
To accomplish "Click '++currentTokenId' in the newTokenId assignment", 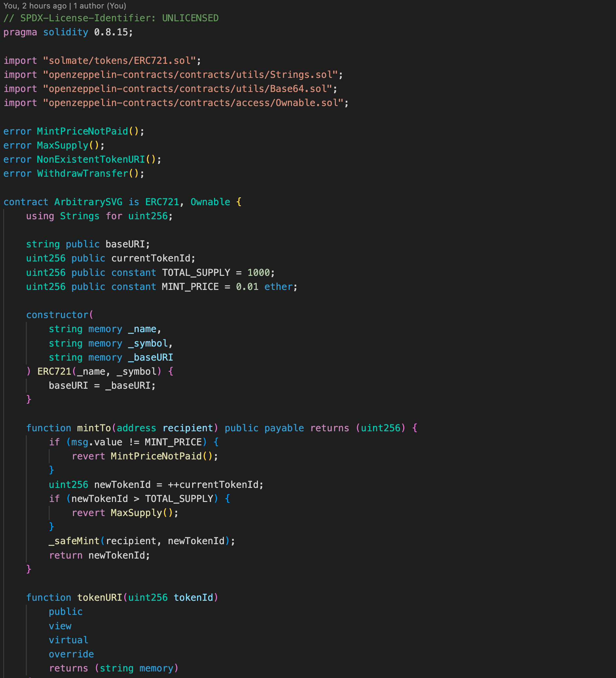I will click(x=213, y=484).
